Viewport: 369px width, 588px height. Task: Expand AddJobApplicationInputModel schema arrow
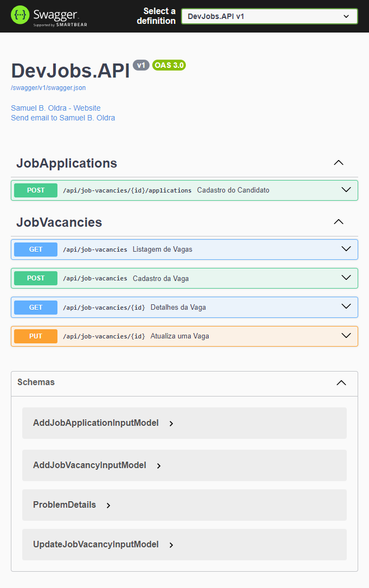[x=171, y=424]
